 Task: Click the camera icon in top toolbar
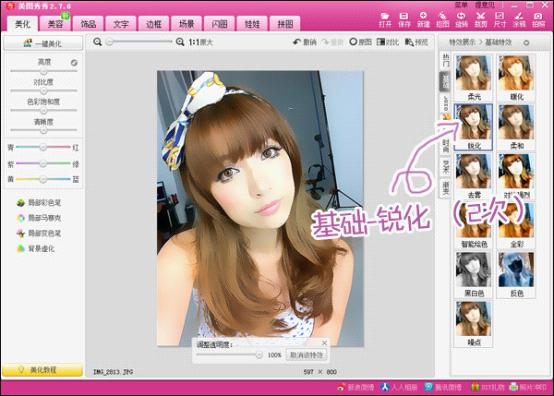click(x=538, y=20)
